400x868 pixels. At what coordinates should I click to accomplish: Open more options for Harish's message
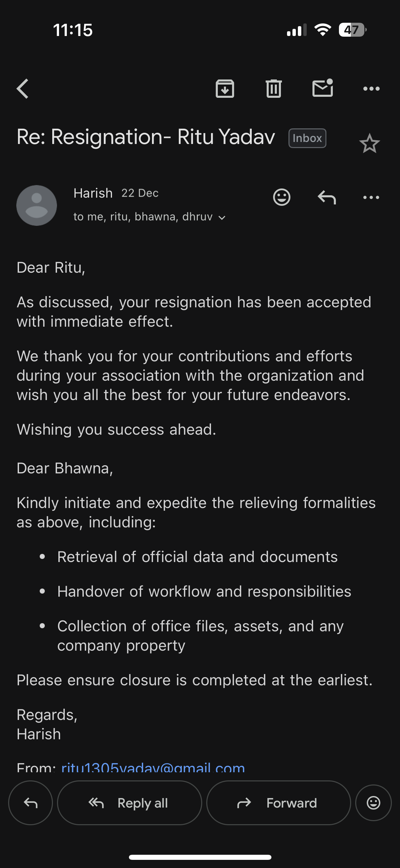pyautogui.click(x=371, y=197)
